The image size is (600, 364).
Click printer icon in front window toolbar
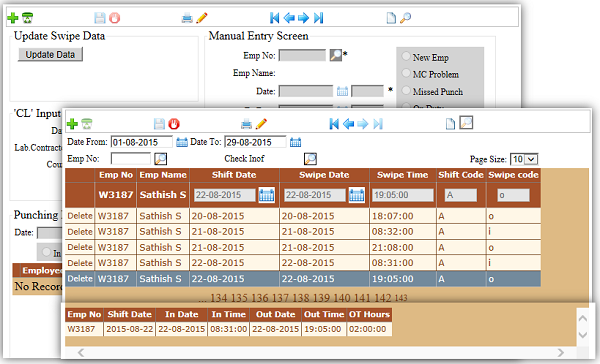point(246,124)
